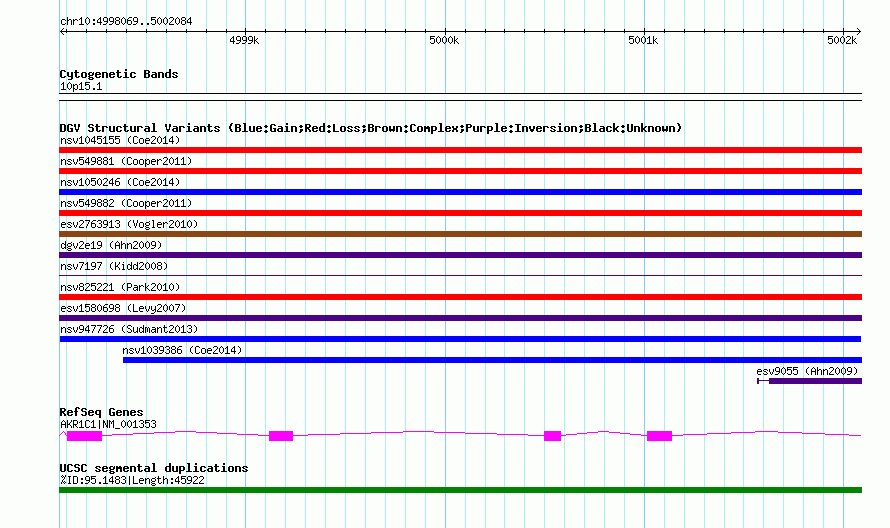Open the RefSeq Genes track title

coord(101,412)
